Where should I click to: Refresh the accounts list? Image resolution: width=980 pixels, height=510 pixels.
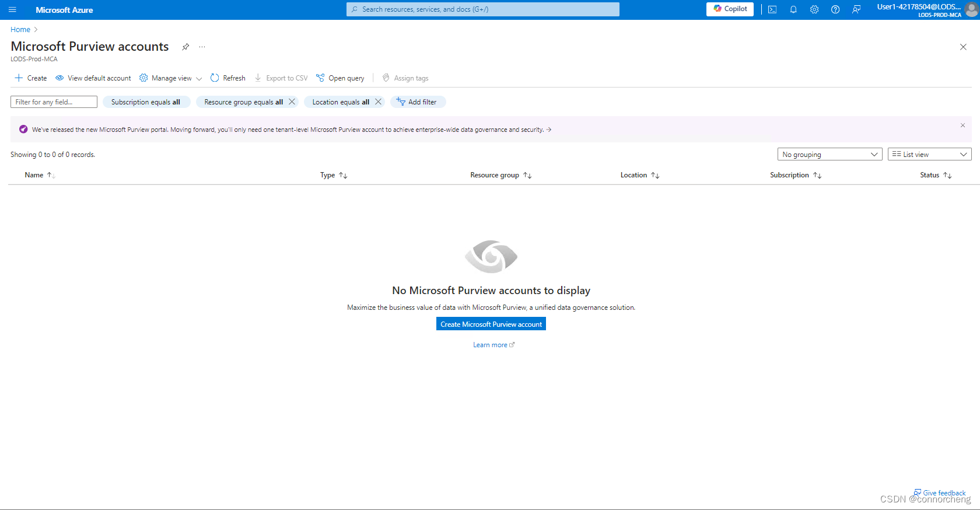coord(228,78)
